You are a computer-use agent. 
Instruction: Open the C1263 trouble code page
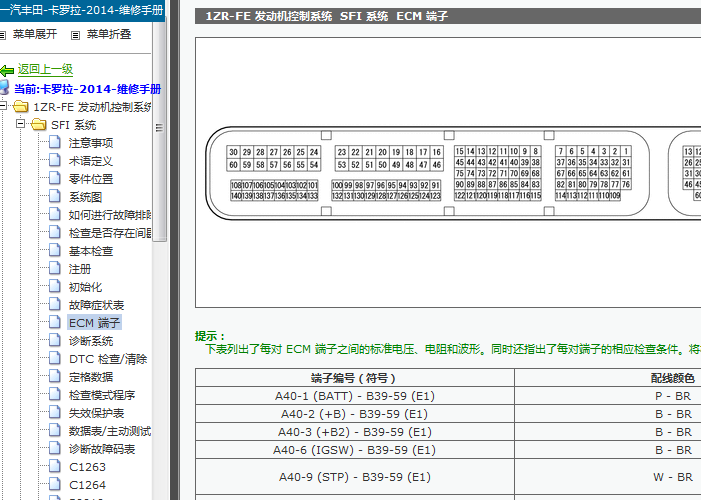coord(88,467)
